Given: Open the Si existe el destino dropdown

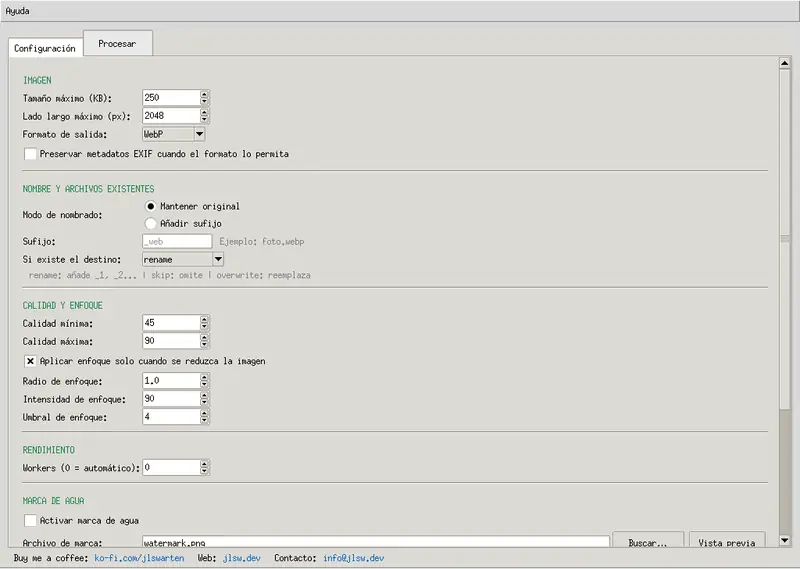Looking at the screenshot, I should [x=183, y=259].
